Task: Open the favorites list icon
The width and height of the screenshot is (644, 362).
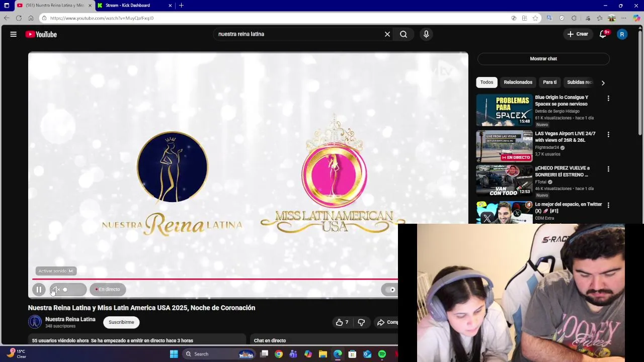Action: 599,18
